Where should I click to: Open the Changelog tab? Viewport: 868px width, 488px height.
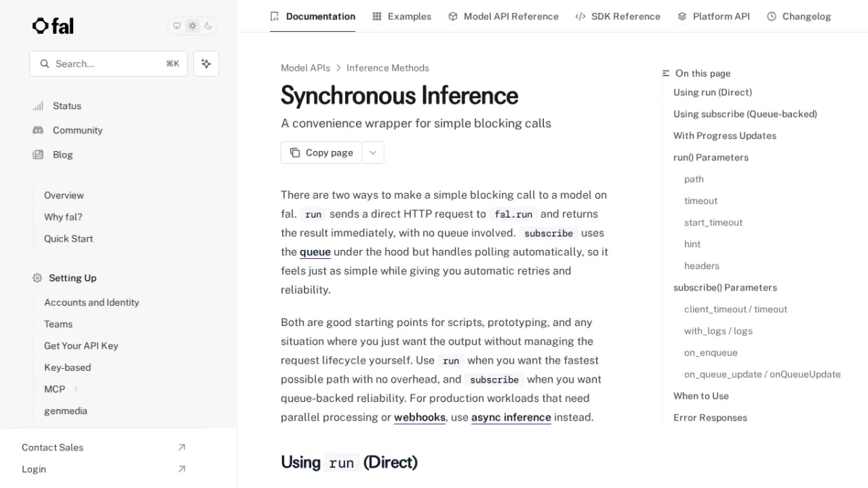(x=799, y=16)
